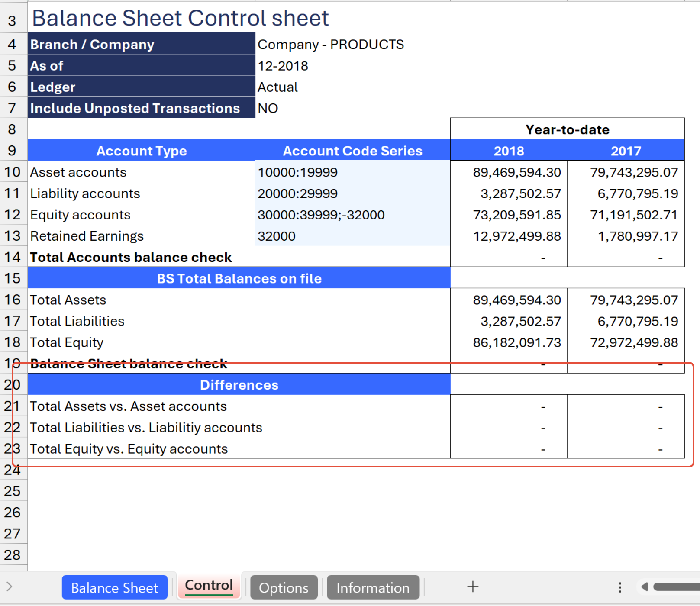Click the 'Balance Sheet Control sheet' title cell

pyautogui.click(x=181, y=18)
